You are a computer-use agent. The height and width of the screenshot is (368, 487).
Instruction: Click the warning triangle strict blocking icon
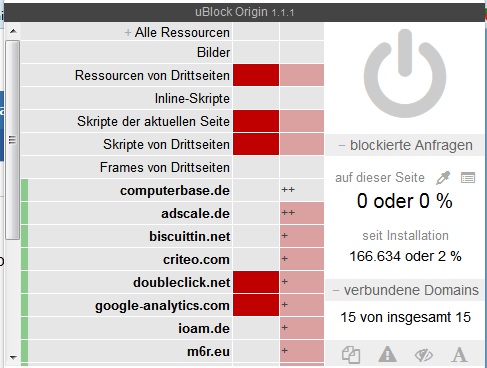pos(387,354)
